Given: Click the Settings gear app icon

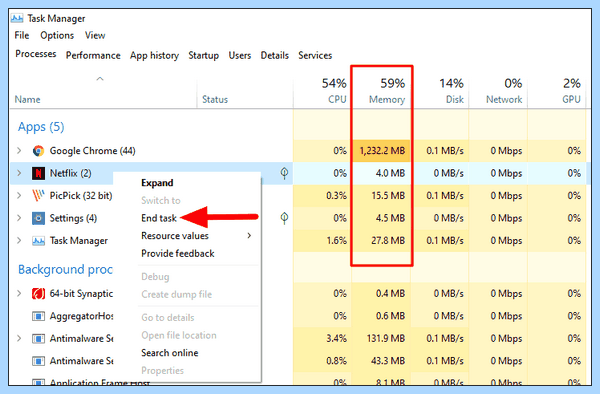Looking at the screenshot, I should click(38, 218).
